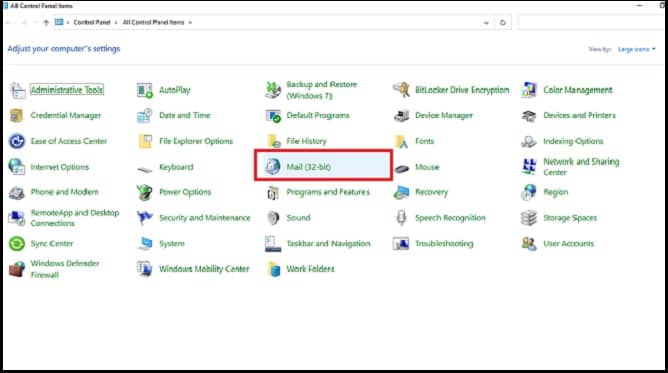The image size is (668, 373).
Task: Select Control Panel in the address breadcrumb
Action: pos(92,22)
